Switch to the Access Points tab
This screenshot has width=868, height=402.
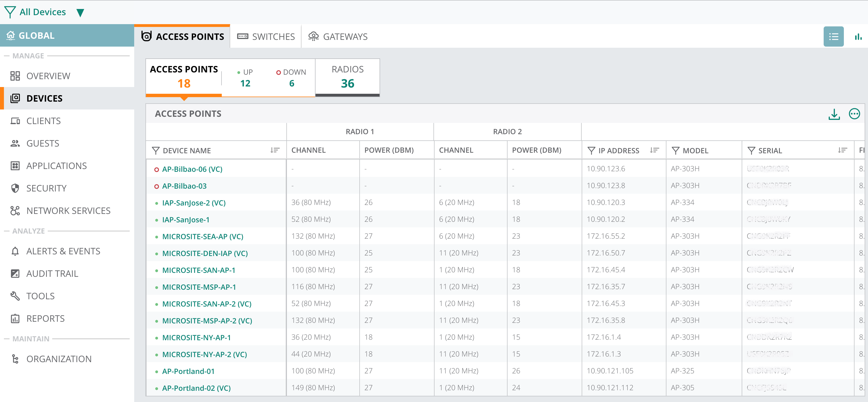(182, 36)
